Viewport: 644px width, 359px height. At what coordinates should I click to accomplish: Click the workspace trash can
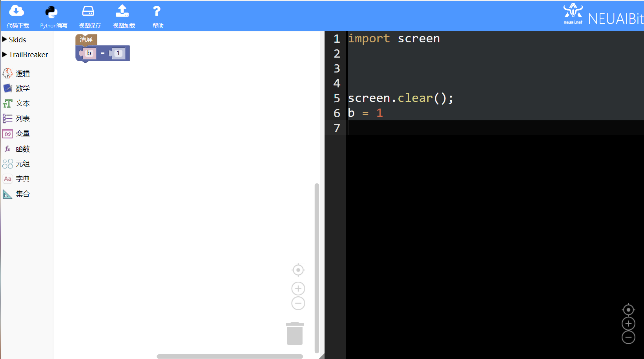point(295,334)
